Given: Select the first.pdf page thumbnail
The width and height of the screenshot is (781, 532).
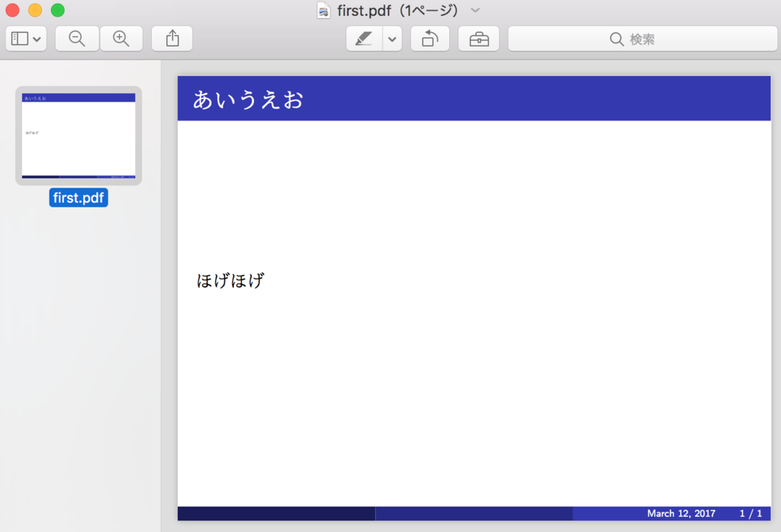Looking at the screenshot, I should (79, 136).
